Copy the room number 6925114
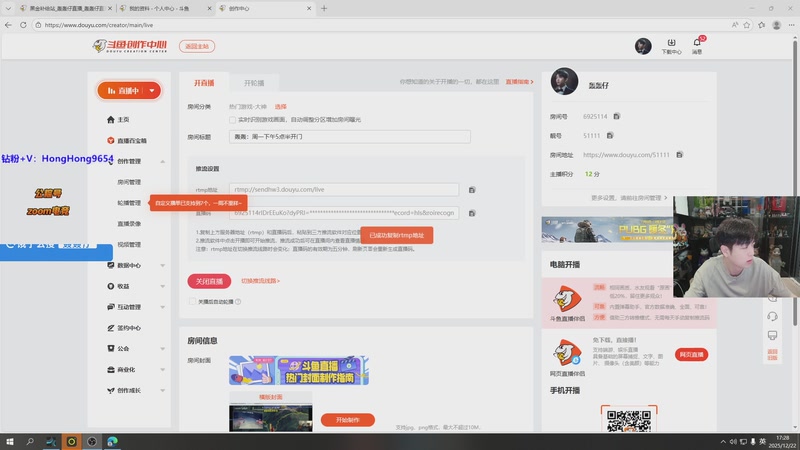Screen dimensions: 800x450 pos(617,117)
